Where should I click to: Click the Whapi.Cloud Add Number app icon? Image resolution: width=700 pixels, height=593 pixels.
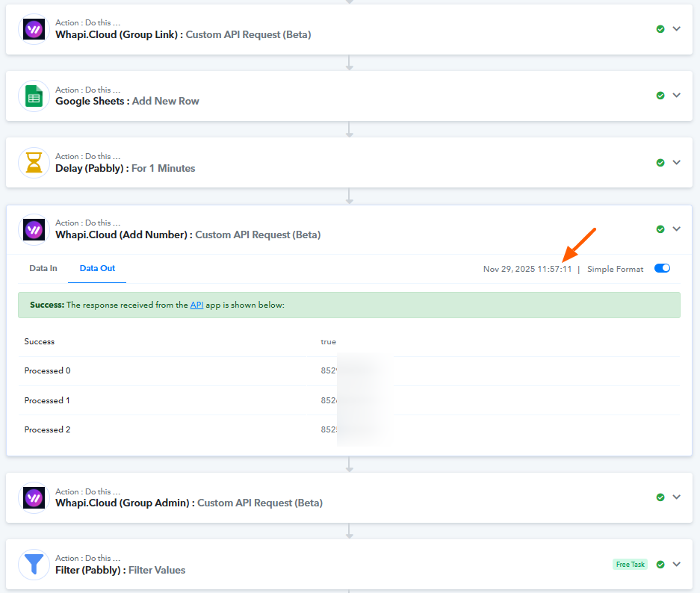coord(34,229)
